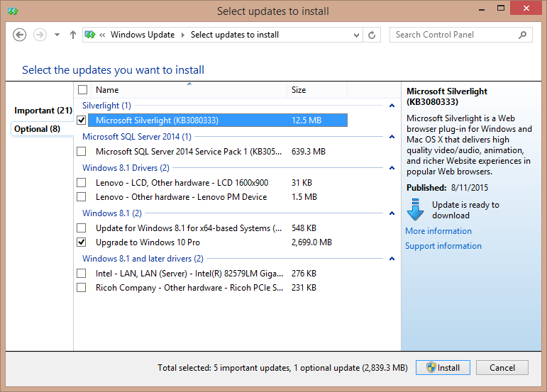Screen dimensions: 547x392
Task: Collapse the Microsoft SQL Server 2014 group
Action: coord(392,137)
